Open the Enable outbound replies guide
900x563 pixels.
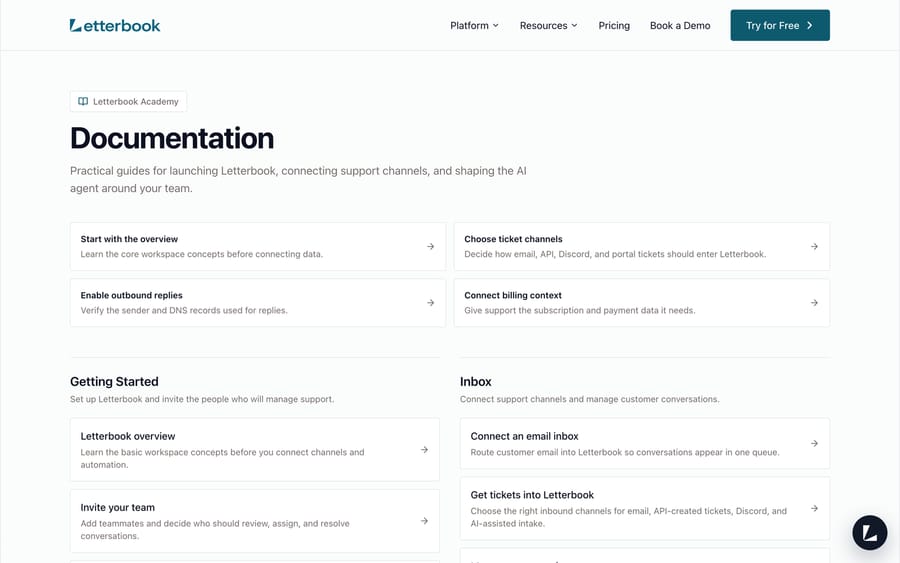(x=258, y=302)
